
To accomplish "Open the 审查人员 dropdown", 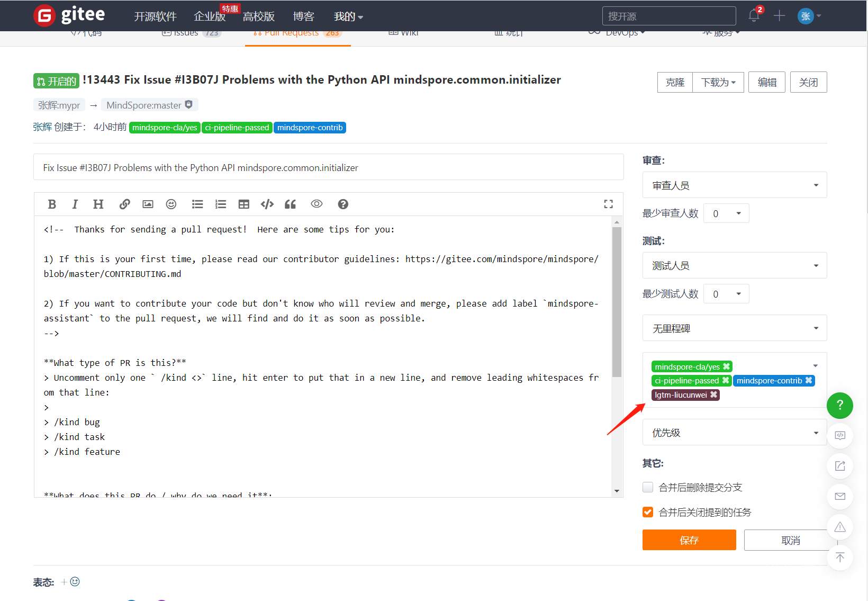I will click(x=735, y=185).
